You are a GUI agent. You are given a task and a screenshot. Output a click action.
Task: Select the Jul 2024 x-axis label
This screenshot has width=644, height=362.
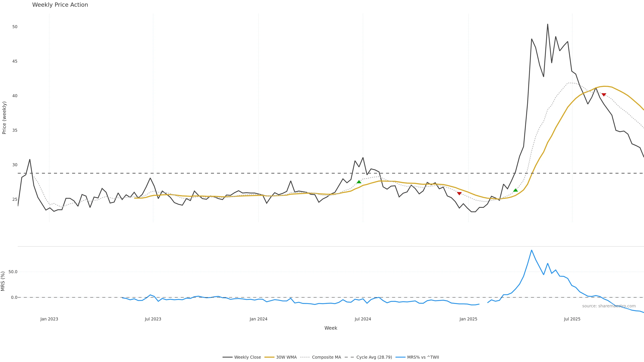pyautogui.click(x=363, y=319)
